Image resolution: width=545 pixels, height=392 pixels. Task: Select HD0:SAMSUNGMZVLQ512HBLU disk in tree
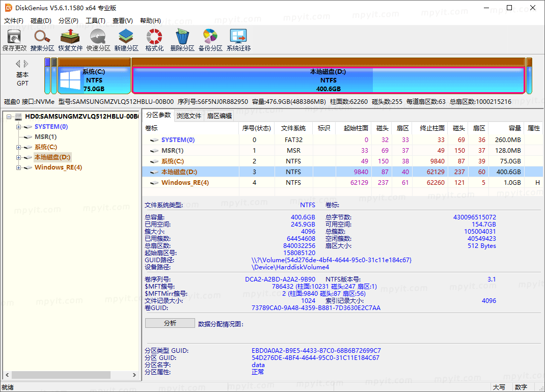coord(81,117)
